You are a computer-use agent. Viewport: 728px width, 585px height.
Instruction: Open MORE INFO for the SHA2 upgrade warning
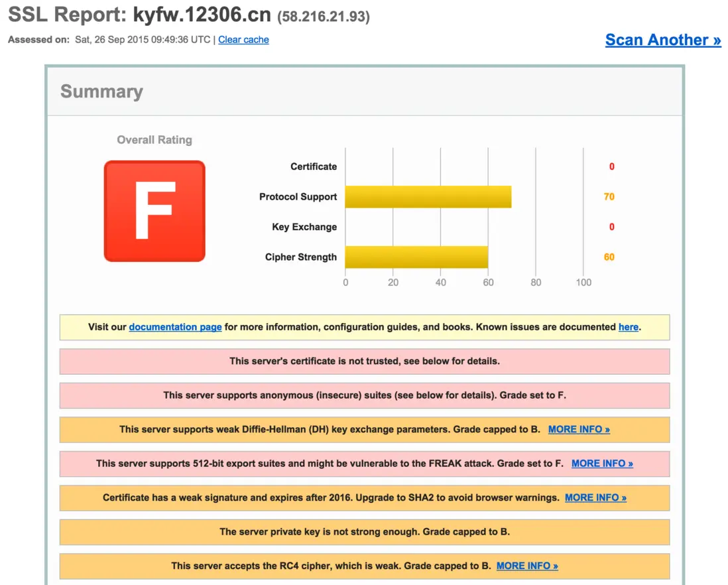coord(595,497)
